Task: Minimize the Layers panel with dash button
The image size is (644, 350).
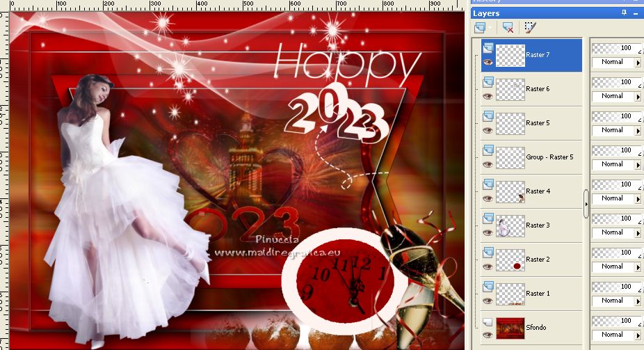Action: [636, 13]
